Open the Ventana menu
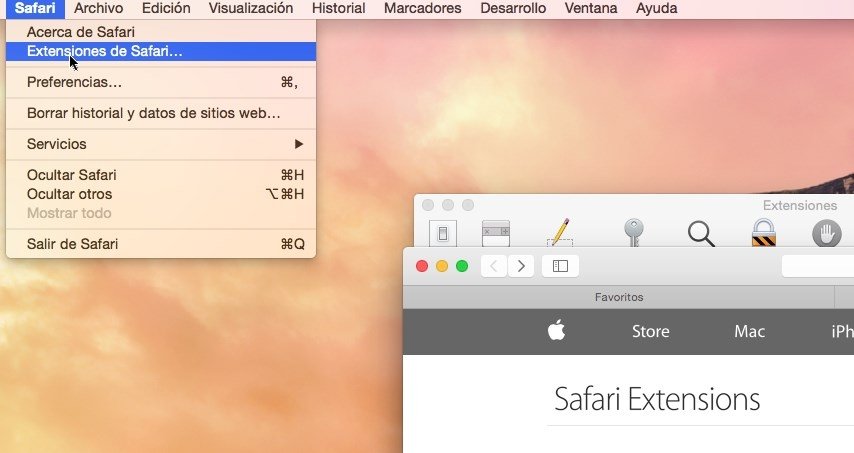The height and width of the screenshot is (453, 854). coord(591,9)
